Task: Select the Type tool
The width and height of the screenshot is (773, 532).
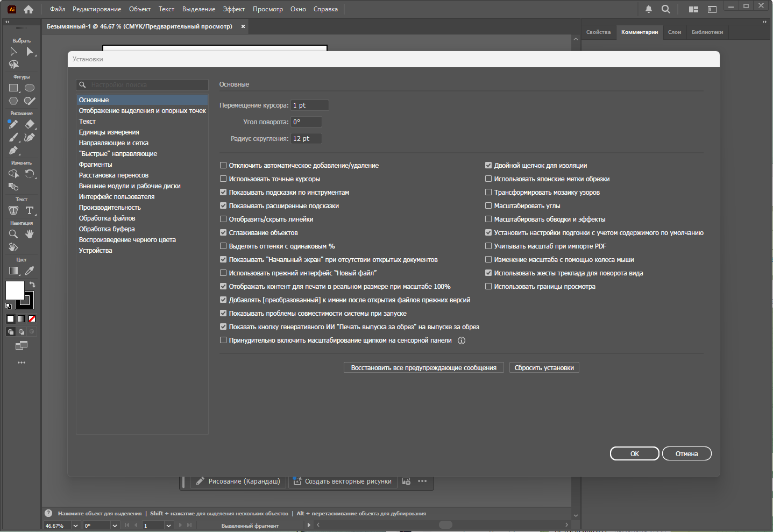Action: coord(30,210)
